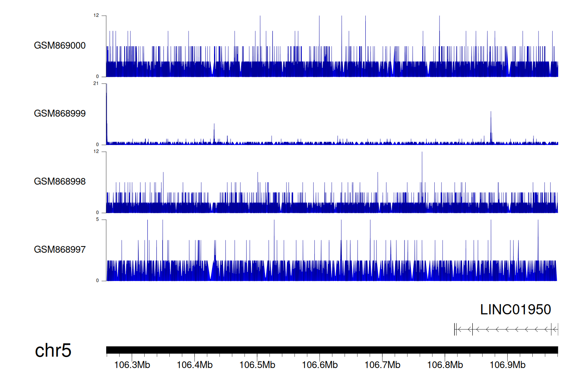Click the 106.5Mb axis tick label
Screen dimensions: 588x384
(x=257, y=365)
